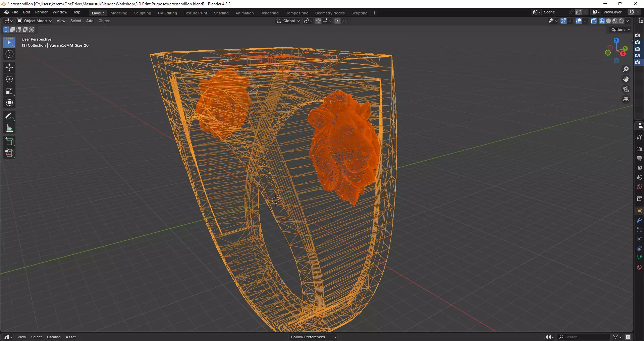
Task: Toggle Show Gizmo button
Action: tap(563, 21)
